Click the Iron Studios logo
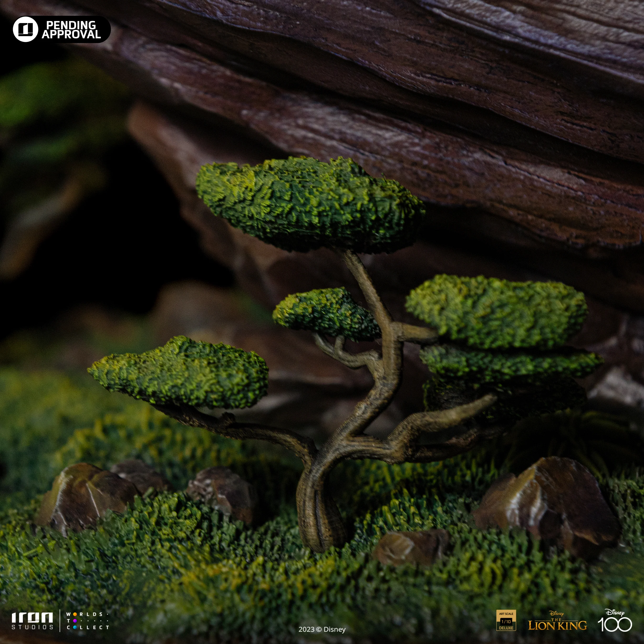This screenshot has height=644, width=644. [x=32, y=621]
